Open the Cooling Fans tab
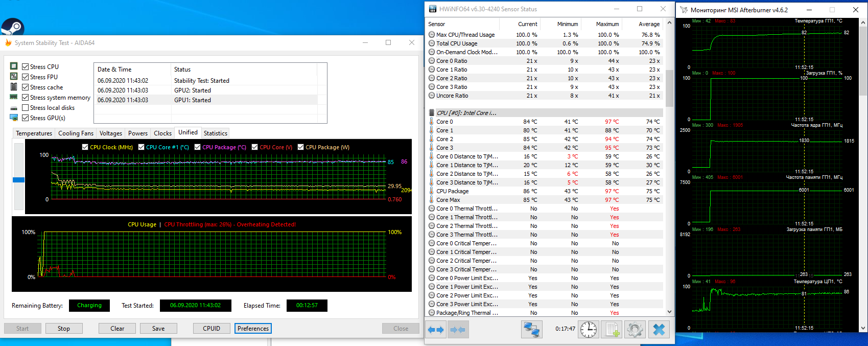Screen dimensions: 868x346 tap(76, 133)
